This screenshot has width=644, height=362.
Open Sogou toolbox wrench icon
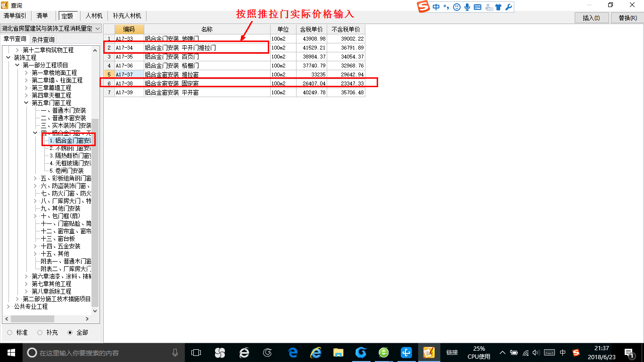pos(508,7)
